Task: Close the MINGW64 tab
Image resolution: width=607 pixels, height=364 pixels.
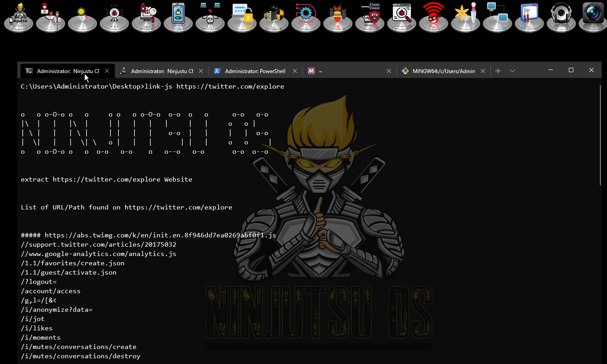Action: [x=483, y=71]
